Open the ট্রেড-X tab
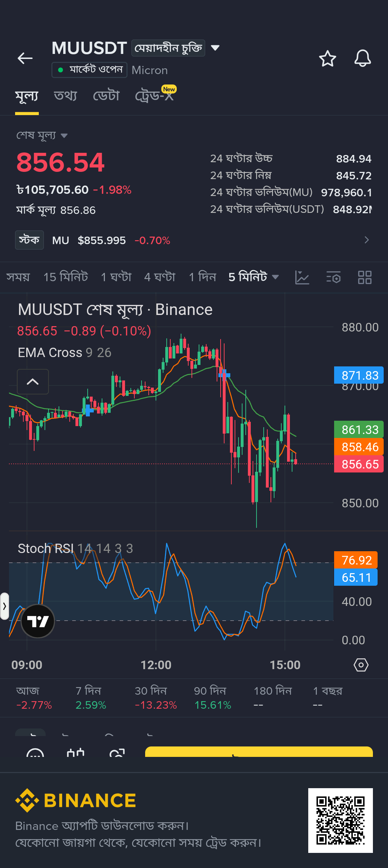 point(155,95)
